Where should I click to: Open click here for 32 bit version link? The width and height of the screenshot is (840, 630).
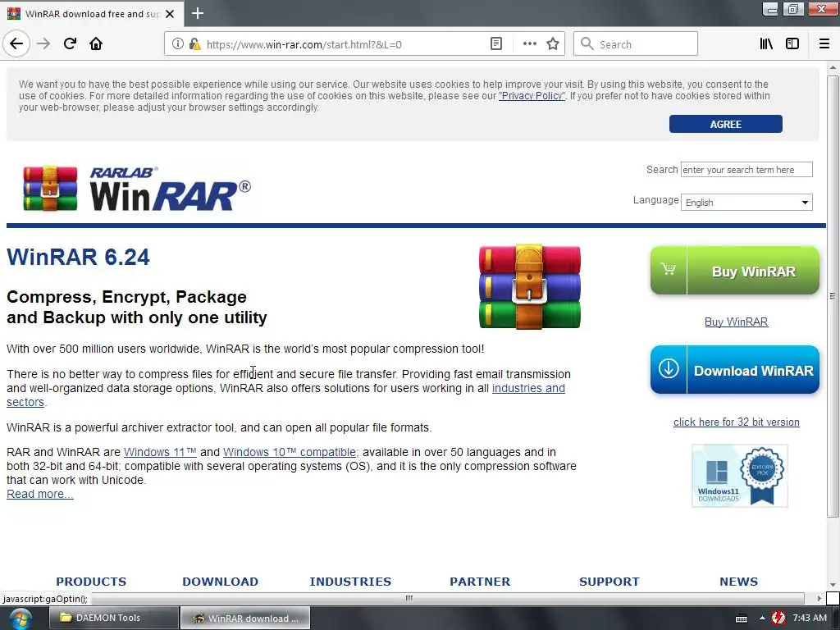point(736,422)
